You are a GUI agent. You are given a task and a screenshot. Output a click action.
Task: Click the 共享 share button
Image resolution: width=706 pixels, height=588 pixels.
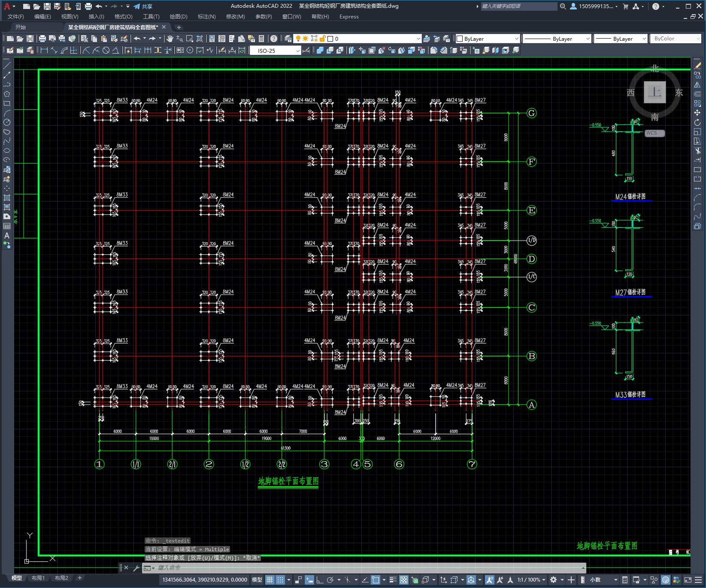tap(143, 6)
